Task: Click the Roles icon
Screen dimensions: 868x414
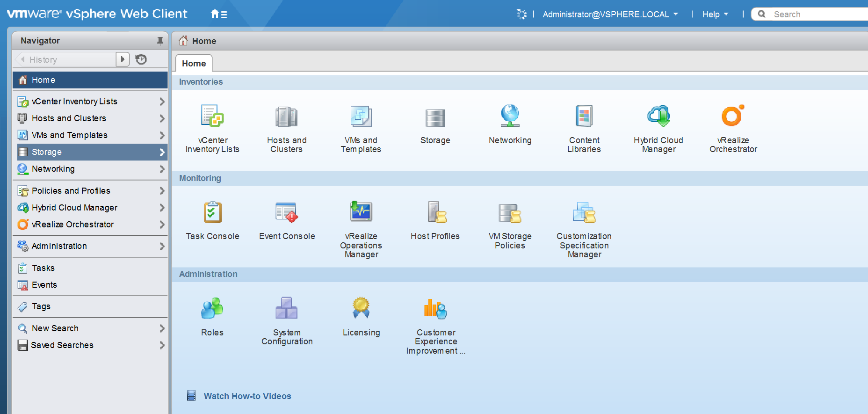Action: click(212, 309)
